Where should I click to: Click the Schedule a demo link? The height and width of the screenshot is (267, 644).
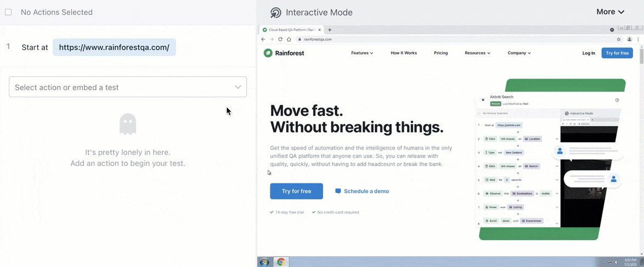pyautogui.click(x=362, y=191)
